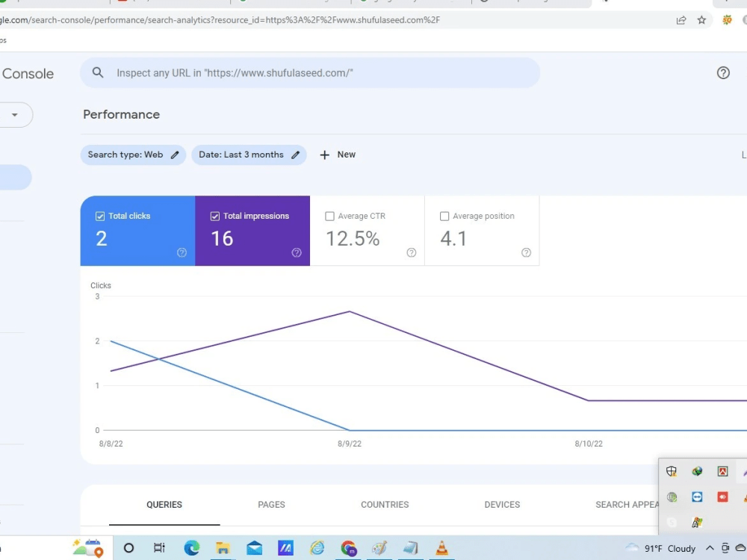
Task: Uncheck the Total clicks checkbox
Action: (100, 217)
